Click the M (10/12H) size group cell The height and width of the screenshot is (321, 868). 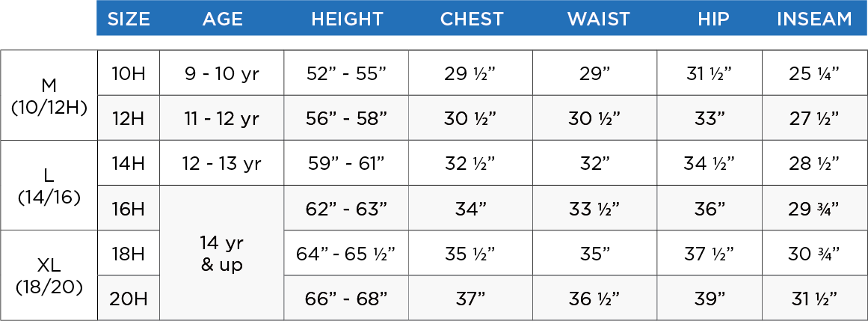coord(49,95)
